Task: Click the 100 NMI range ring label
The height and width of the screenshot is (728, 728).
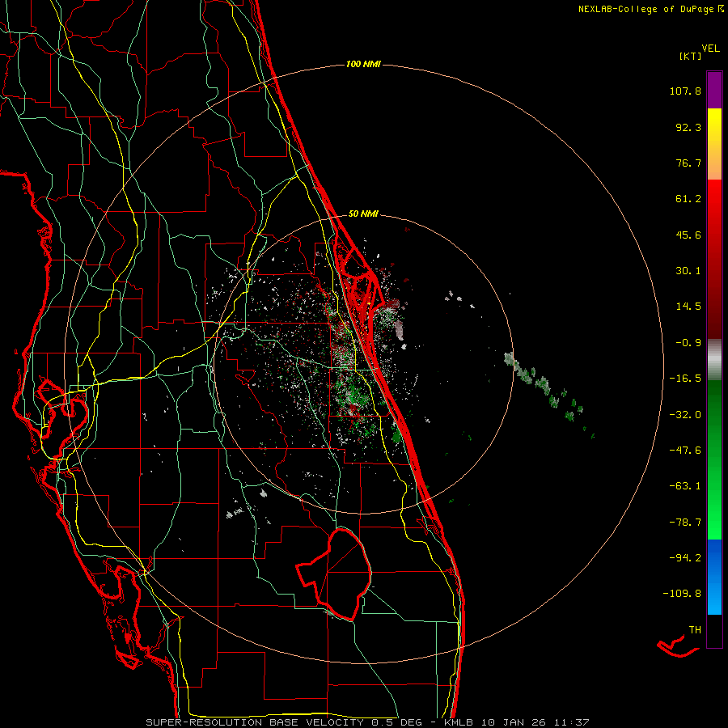Action: 363,64
